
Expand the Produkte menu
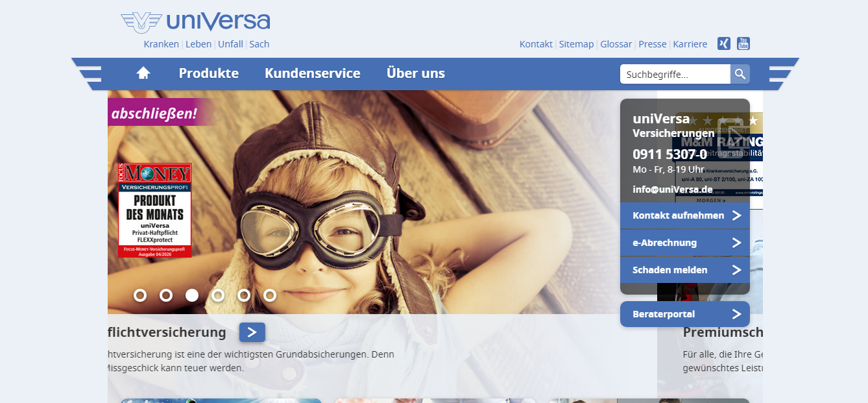(x=209, y=73)
